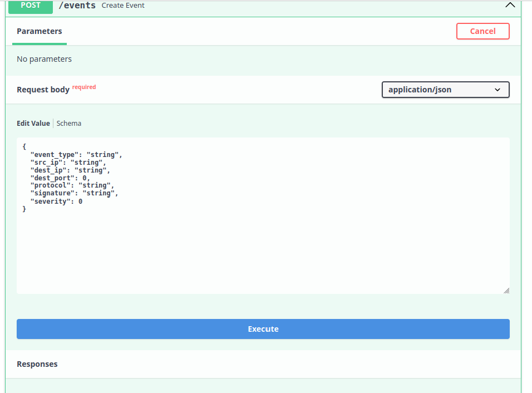Screen dimensions: 532x393
Task: Click the "protocol" line in JSON body
Action: click(72, 185)
